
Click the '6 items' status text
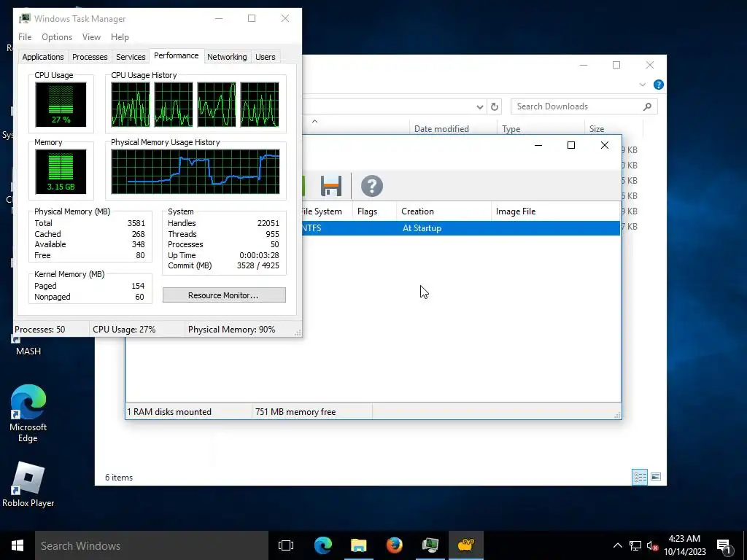point(119,477)
